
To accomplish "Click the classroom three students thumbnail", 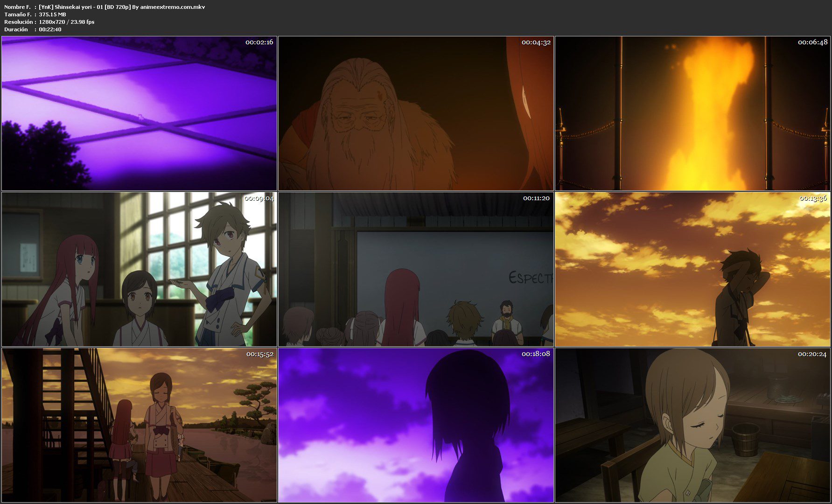I will point(139,269).
